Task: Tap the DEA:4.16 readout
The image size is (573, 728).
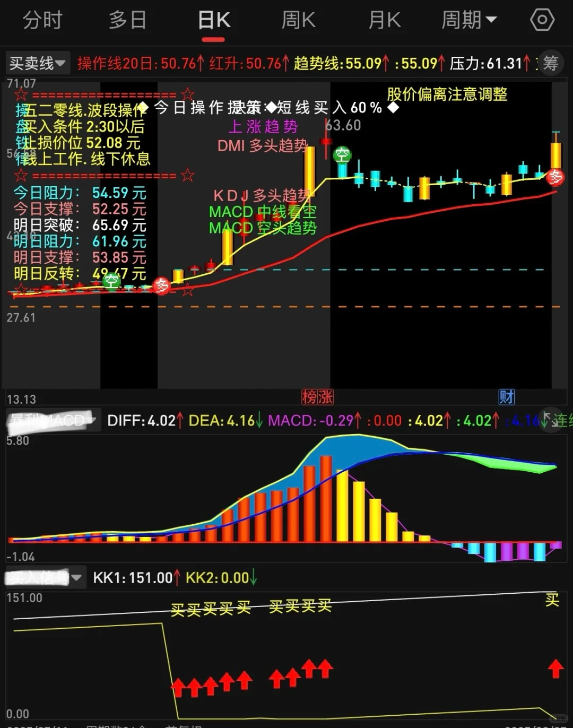Action: pos(226,421)
